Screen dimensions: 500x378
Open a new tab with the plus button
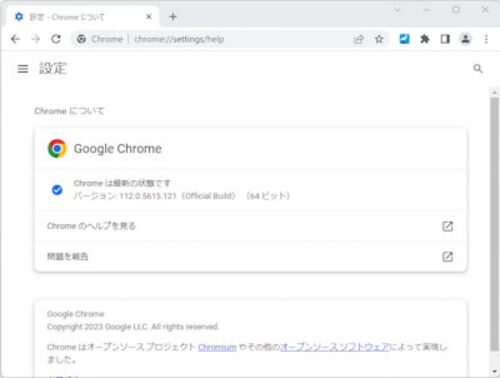(173, 17)
